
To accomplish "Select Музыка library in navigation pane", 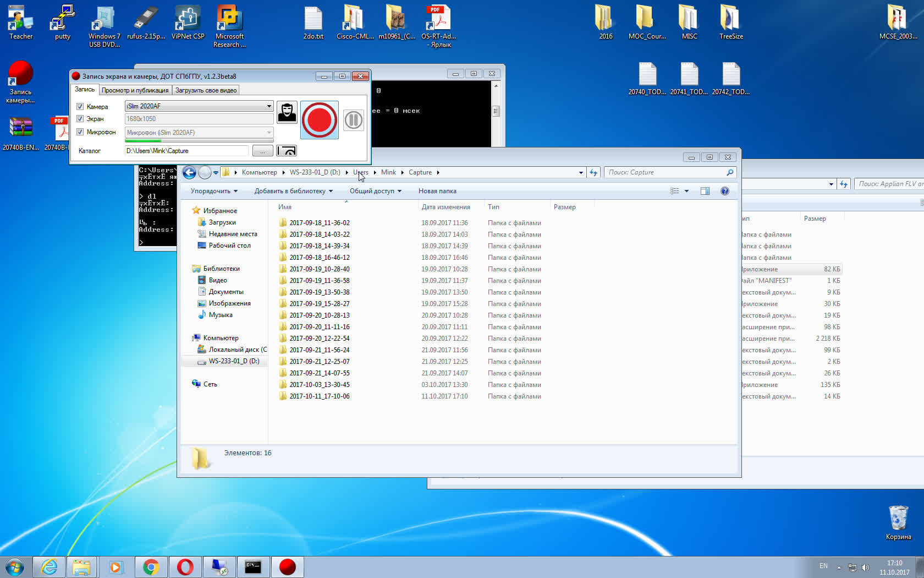I will pos(220,315).
